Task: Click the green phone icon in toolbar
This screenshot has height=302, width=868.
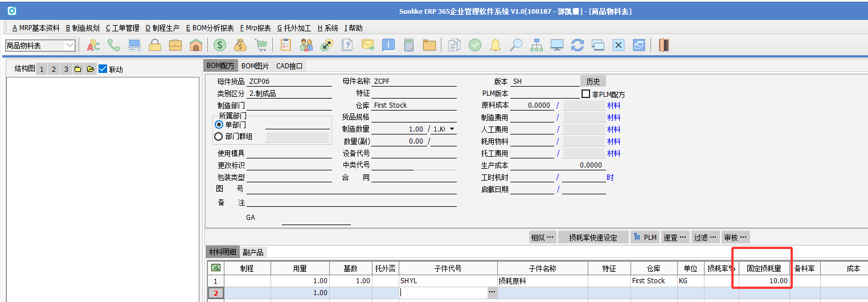Action: (113, 45)
